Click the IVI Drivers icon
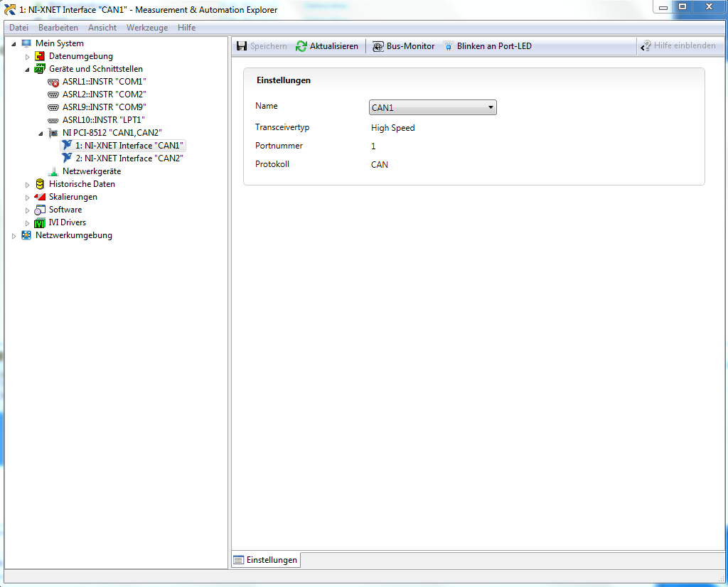 (40, 222)
